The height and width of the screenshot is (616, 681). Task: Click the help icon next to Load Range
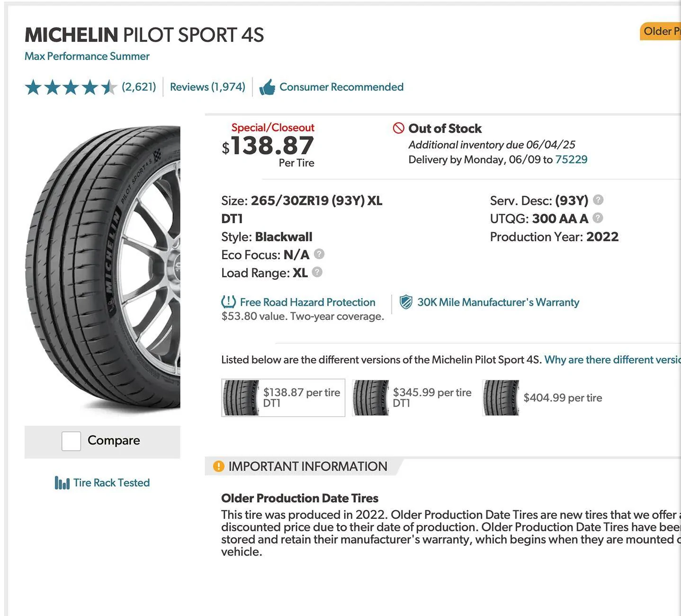[x=317, y=272]
